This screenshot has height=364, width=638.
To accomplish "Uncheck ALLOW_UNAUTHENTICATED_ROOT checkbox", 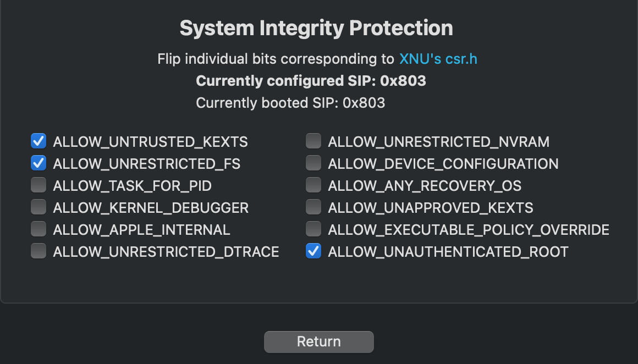I will 313,251.
